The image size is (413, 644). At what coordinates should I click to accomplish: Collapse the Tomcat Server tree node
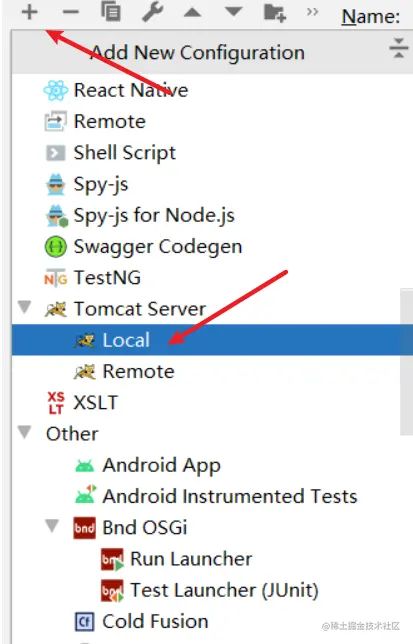click(x=25, y=307)
